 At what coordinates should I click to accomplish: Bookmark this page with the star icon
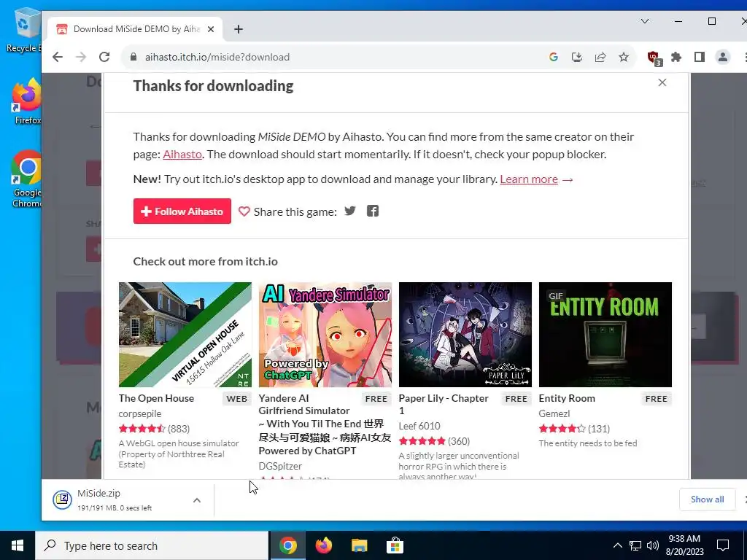point(624,57)
